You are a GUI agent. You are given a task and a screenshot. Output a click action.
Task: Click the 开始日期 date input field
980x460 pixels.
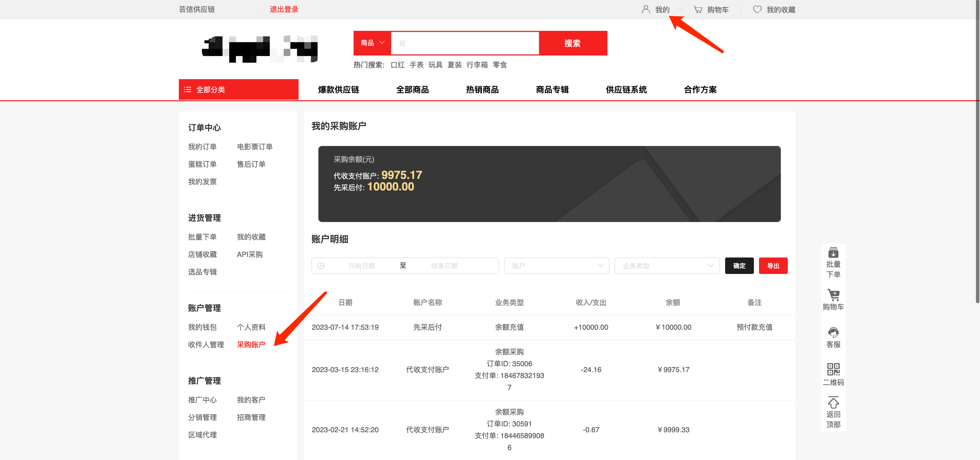(362, 266)
